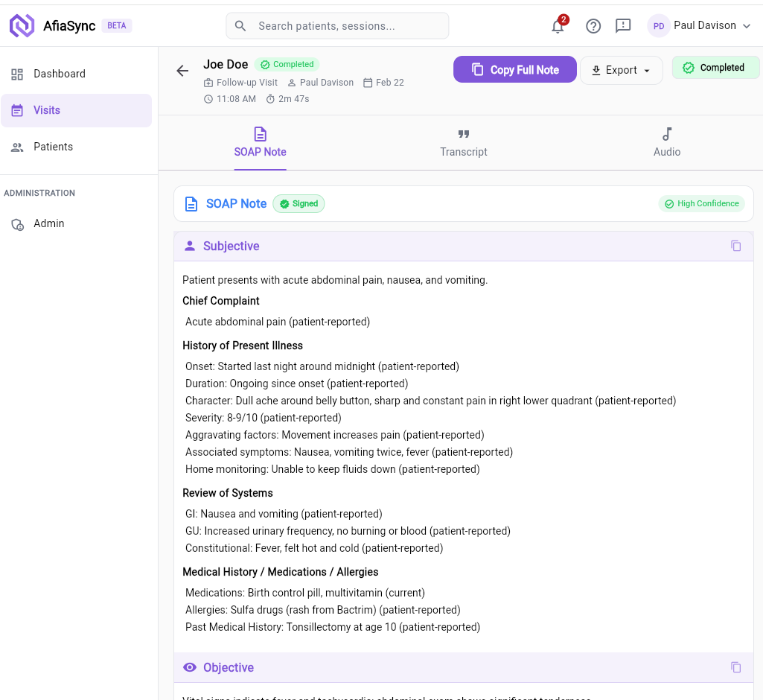Copy the Subjective section
This screenshot has width=763, height=700.
[x=736, y=246]
